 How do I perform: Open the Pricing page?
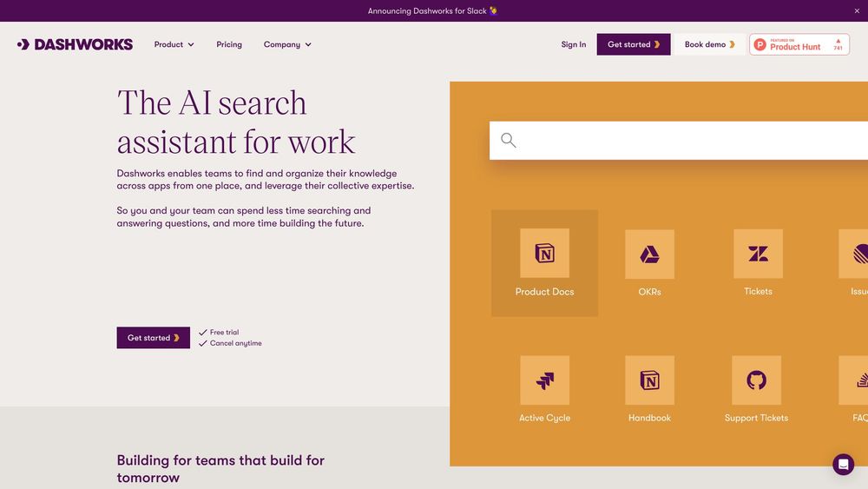pos(229,44)
